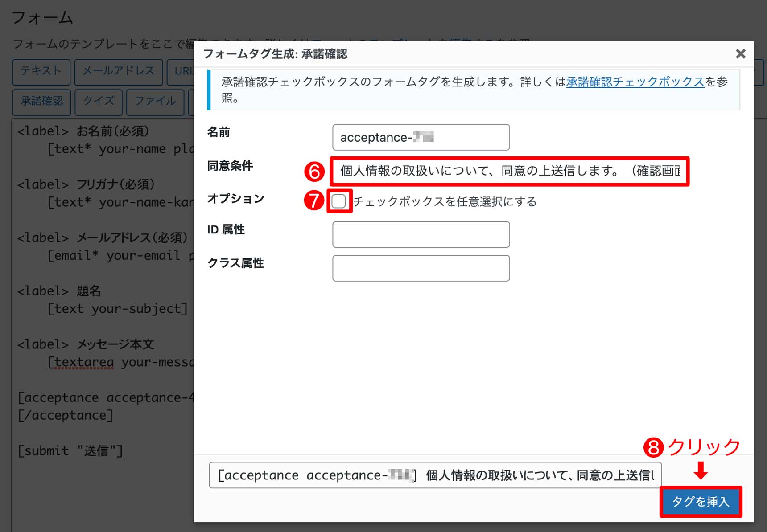Screen dimensions: 767x532
Task: Click the [text your-subject] line in editor
Action: point(118,309)
